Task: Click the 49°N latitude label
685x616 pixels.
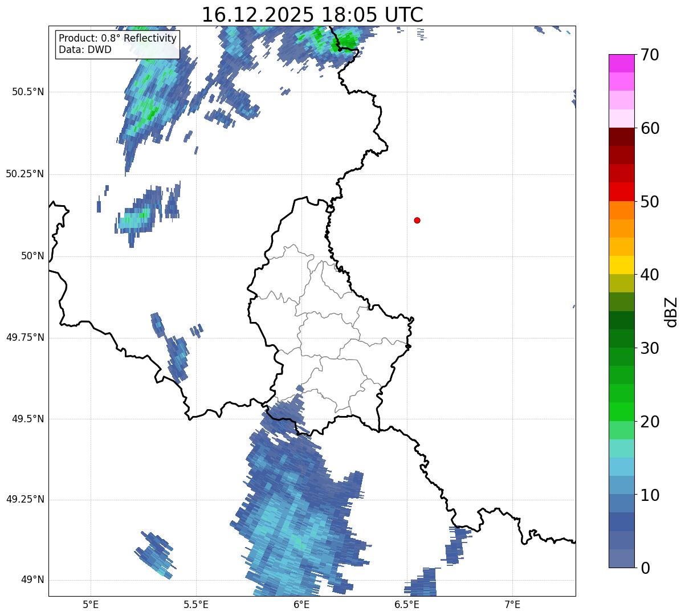Action: (x=32, y=580)
